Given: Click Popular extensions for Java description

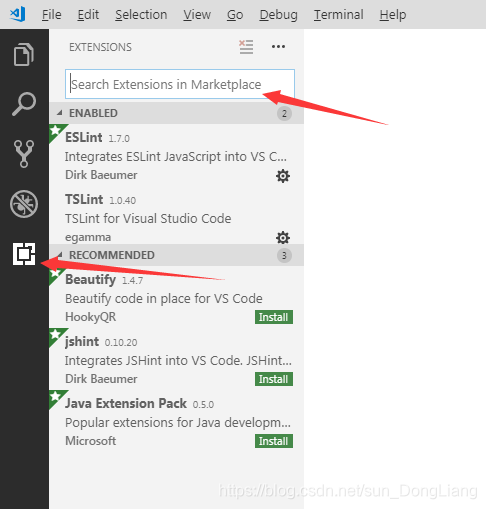Looking at the screenshot, I should [x=178, y=422].
